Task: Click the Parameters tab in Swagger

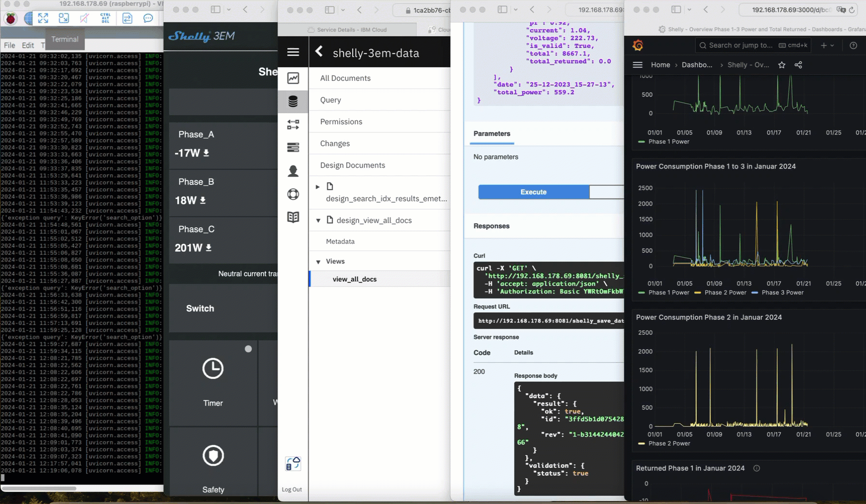Action: 492,133
